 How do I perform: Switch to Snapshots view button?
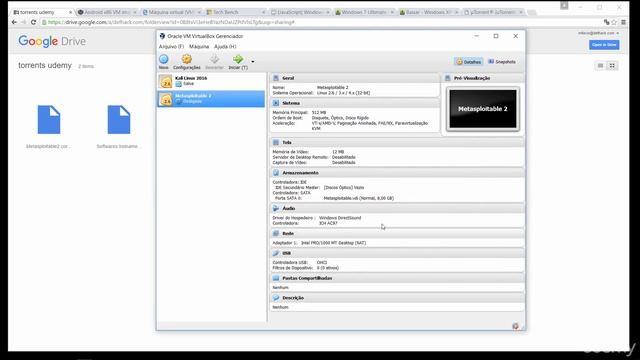502,62
